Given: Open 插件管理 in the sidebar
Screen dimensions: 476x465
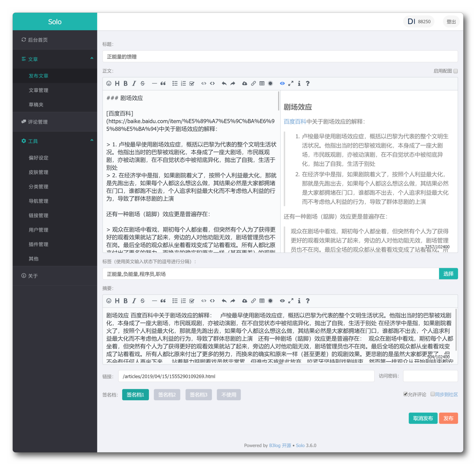Looking at the screenshot, I should click(55, 244).
